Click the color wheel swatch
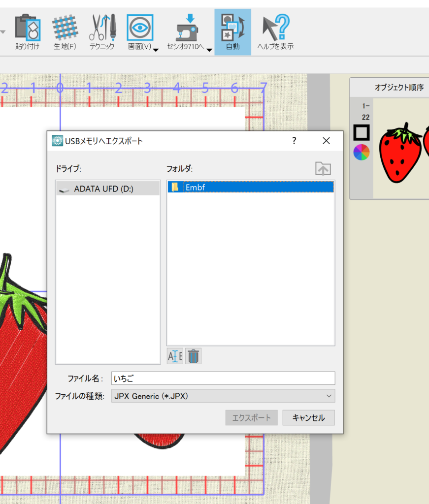Screen dimensions: 429x504 pos(361,152)
